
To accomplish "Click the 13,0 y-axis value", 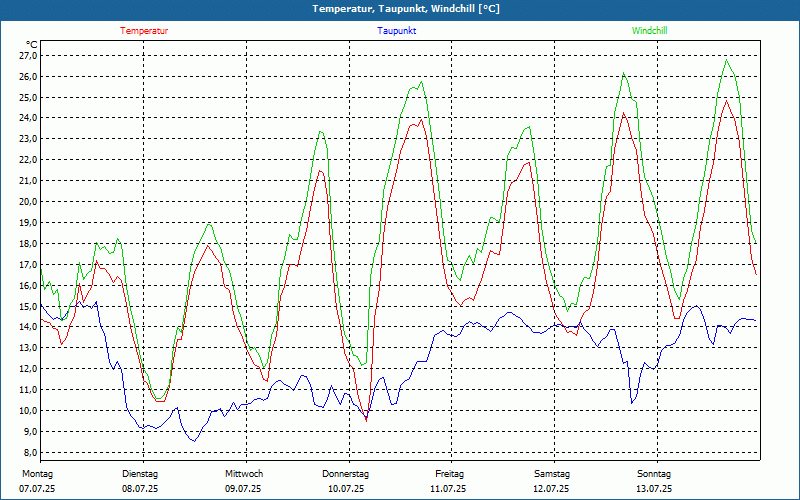I will pos(29,348).
